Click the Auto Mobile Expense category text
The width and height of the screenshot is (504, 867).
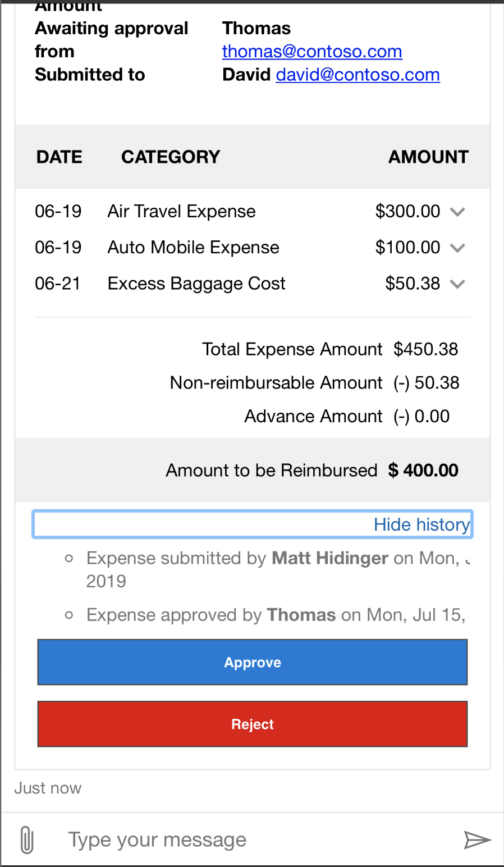pos(193,248)
